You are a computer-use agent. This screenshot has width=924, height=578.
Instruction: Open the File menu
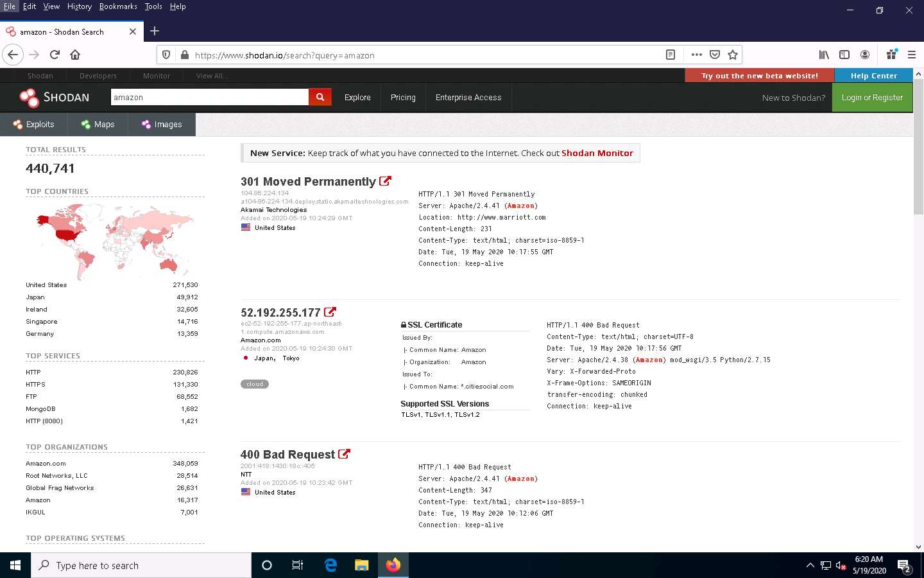(x=10, y=6)
